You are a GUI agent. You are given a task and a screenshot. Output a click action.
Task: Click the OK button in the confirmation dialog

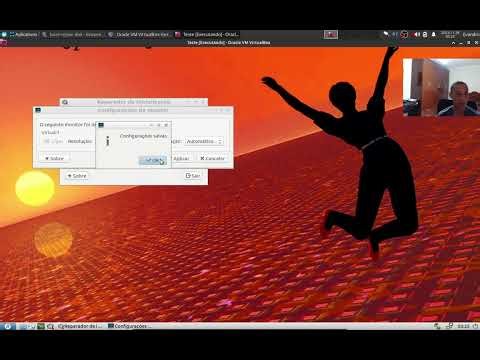tap(153, 160)
